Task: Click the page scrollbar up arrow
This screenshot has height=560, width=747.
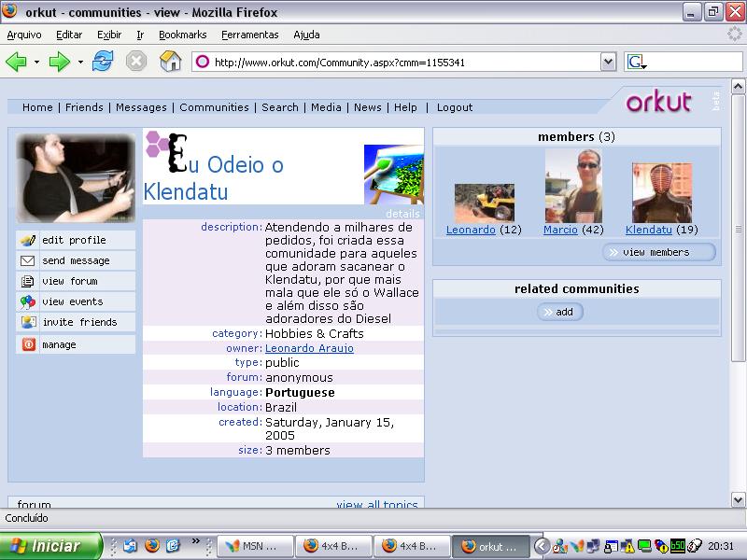Action: [738, 86]
